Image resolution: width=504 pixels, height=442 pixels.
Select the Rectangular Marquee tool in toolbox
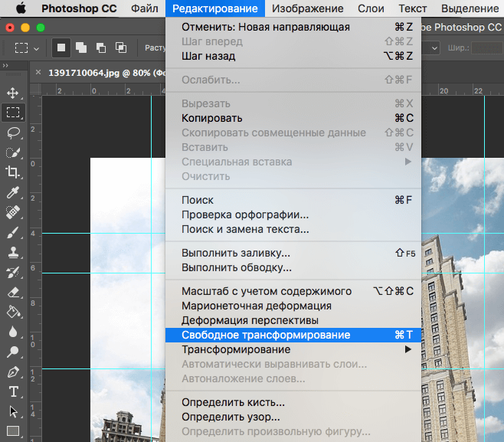(13, 113)
